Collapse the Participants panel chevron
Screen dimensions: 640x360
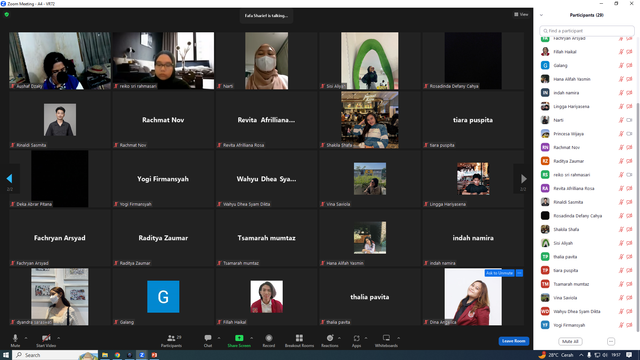click(x=542, y=15)
